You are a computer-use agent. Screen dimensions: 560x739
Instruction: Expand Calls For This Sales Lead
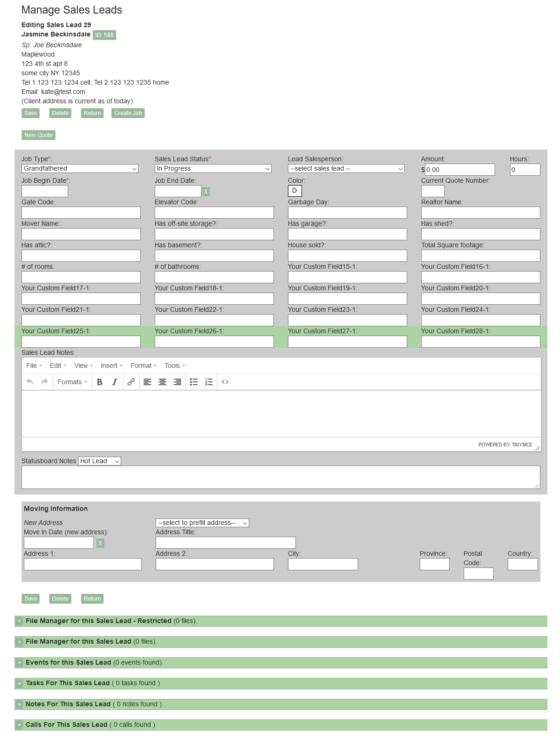click(x=20, y=725)
